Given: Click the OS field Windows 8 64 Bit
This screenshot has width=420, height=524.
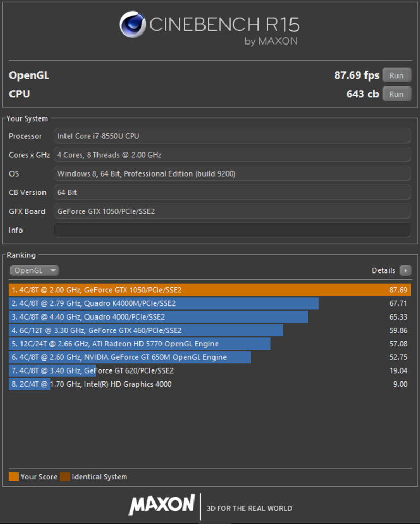Looking at the screenshot, I should coord(232,173).
